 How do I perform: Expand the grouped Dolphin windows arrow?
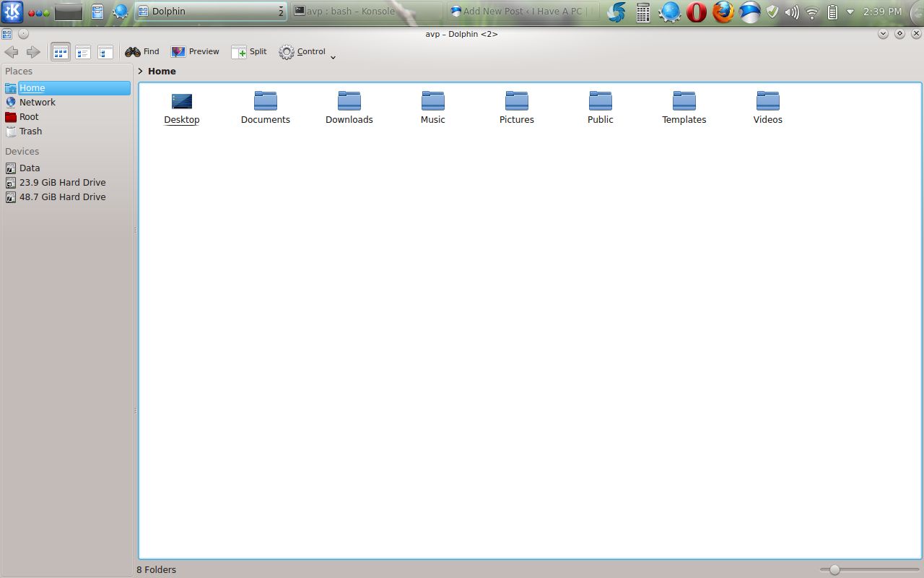[281, 11]
